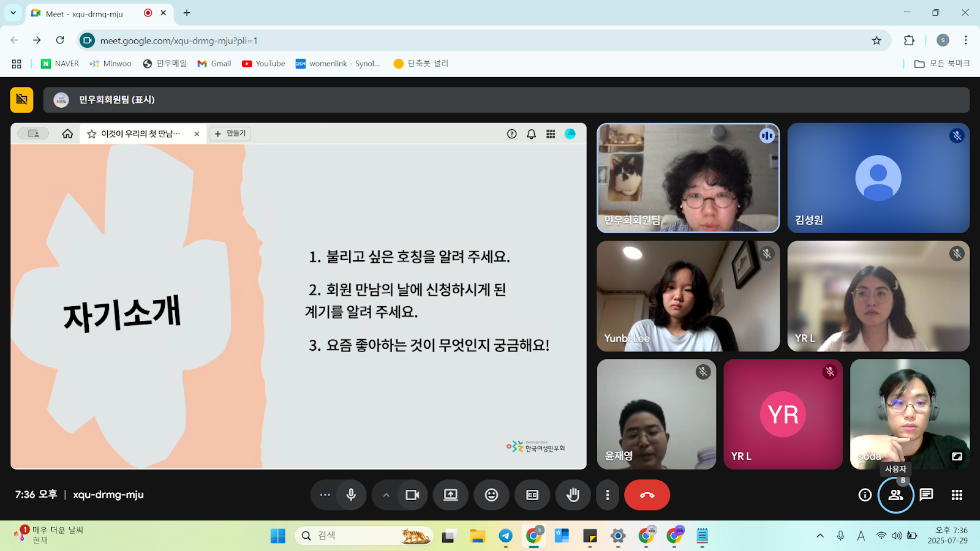Image resolution: width=980 pixels, height=551 pixels.
Task: Click the yellow stop-viewing presentation icon
Action: [x=21, y=100]
